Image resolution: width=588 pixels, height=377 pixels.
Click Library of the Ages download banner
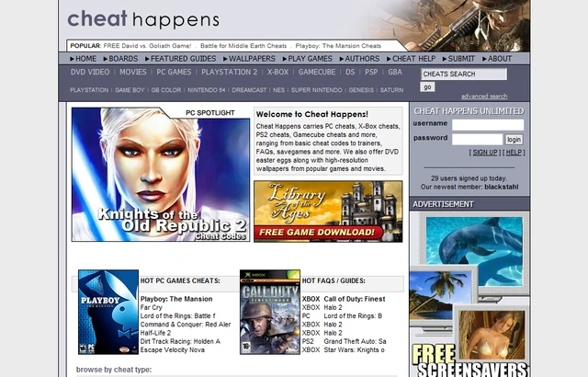[x=328, y=211]
